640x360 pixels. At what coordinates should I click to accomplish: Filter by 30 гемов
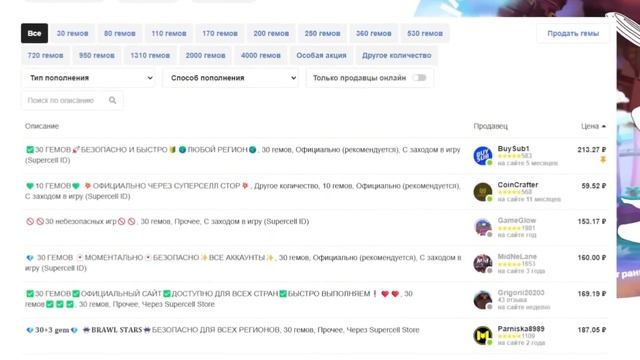pyautogui.click(x=72, y=33)
